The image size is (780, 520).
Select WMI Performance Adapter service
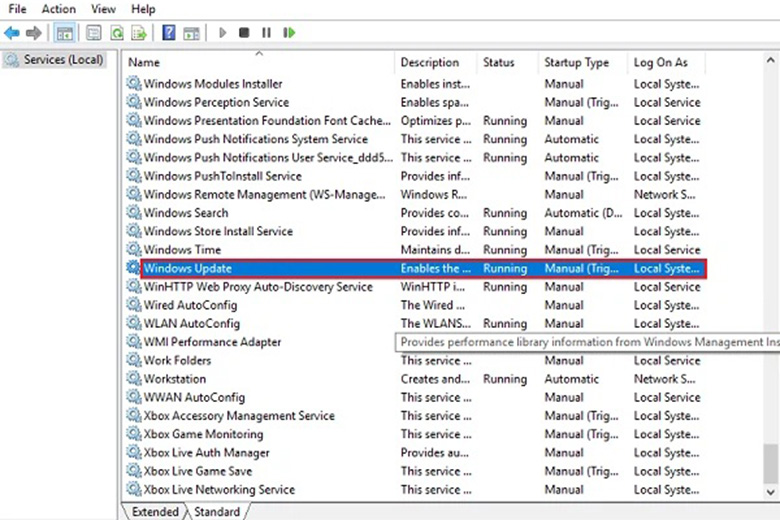click(212, 342)
